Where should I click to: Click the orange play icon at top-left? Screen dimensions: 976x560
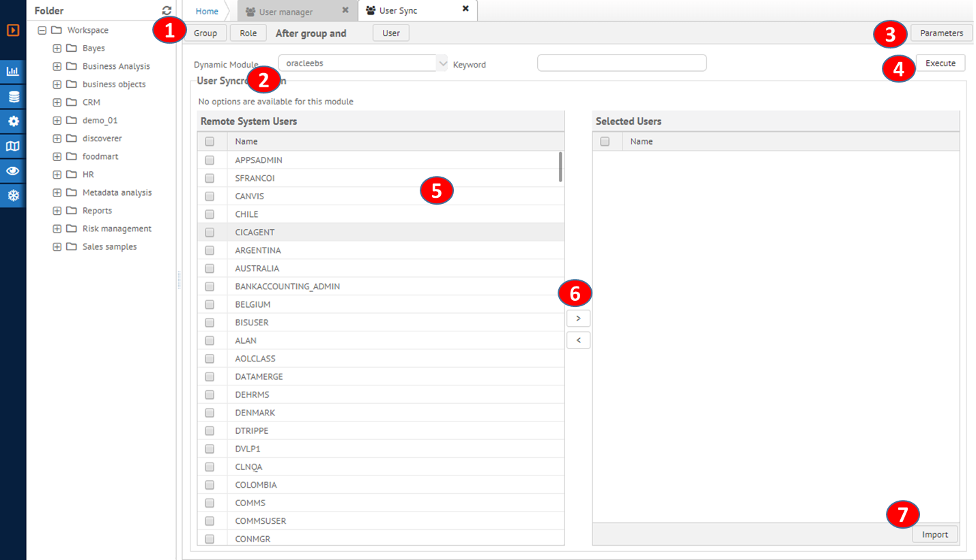pyautogui.click(x=13, y=30)
